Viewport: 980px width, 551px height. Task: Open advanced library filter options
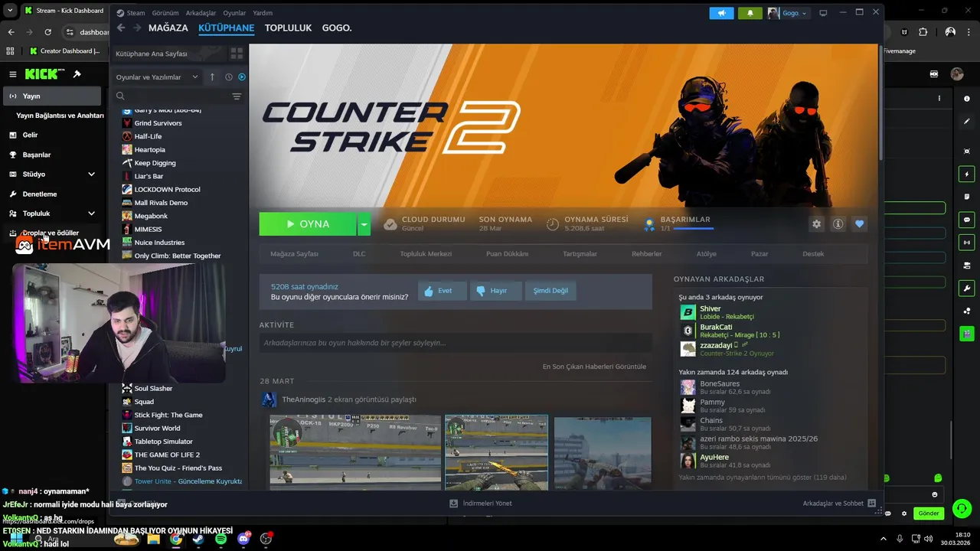tap(237, 96)
